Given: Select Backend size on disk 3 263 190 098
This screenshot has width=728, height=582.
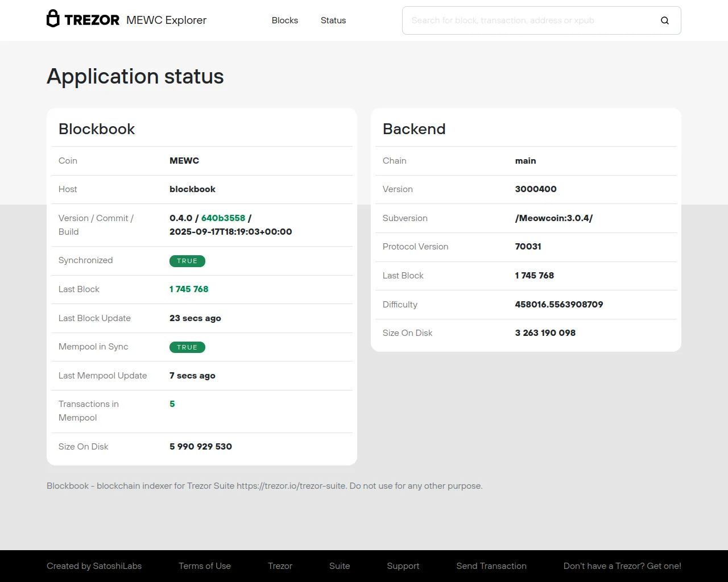Looking at the screenshot, I should [545, 333].
